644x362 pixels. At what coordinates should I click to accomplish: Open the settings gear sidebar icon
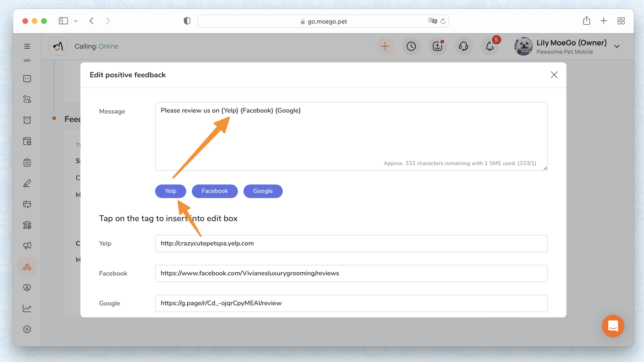point(27,329)
